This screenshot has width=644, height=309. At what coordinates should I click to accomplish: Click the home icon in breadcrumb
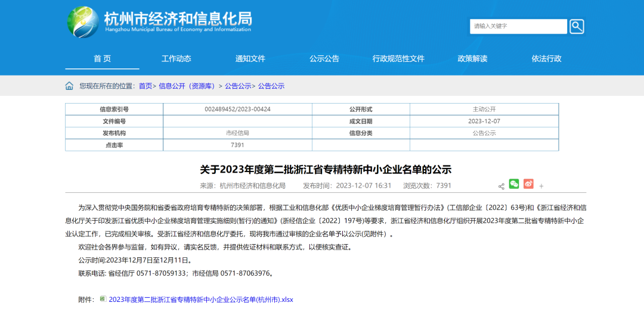[70, 86]
